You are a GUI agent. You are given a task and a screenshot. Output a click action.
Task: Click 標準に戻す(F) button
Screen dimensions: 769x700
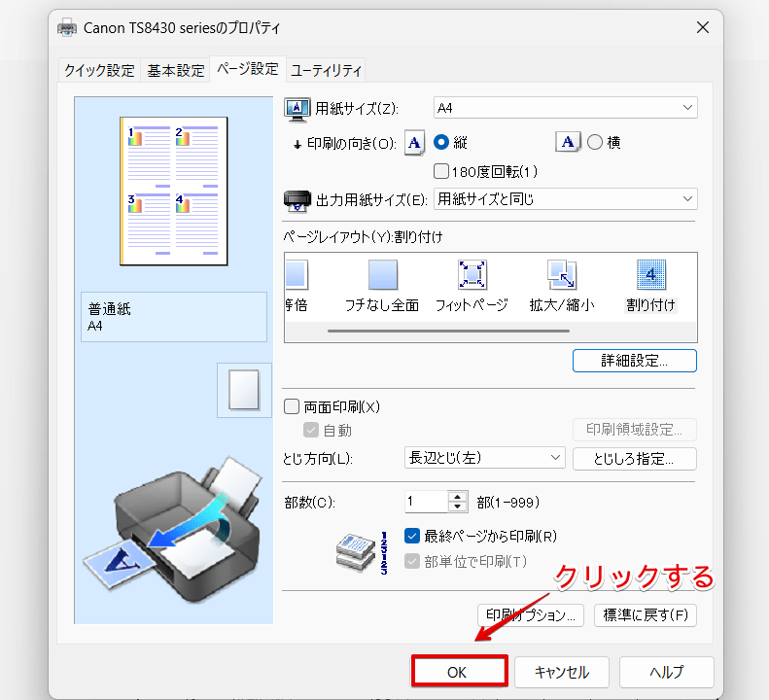646,615
